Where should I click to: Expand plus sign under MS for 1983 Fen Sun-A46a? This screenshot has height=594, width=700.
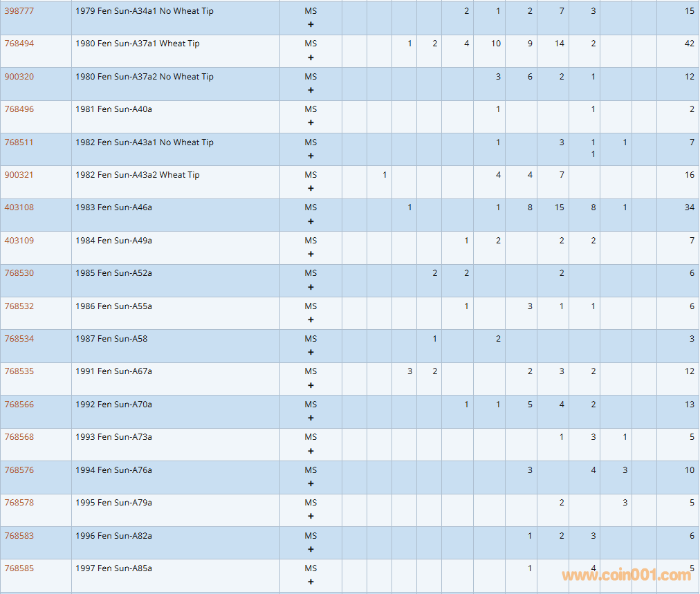tap(311, 221)
